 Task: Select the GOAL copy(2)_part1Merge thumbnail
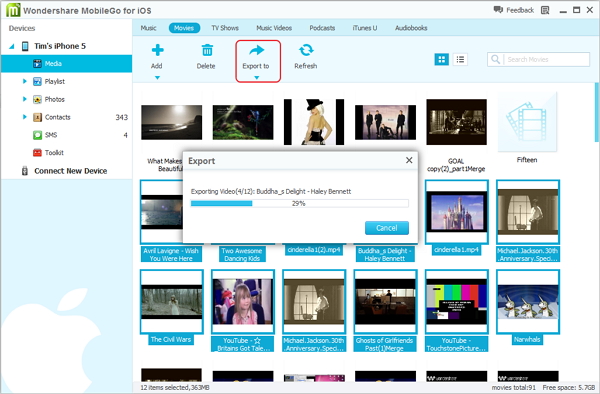(457, 122)
